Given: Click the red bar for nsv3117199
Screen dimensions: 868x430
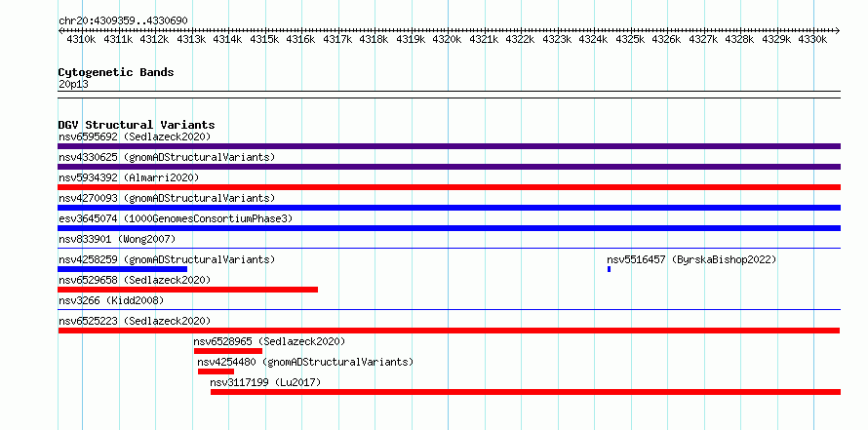Looking at the screenshot, I should point(526,392).
